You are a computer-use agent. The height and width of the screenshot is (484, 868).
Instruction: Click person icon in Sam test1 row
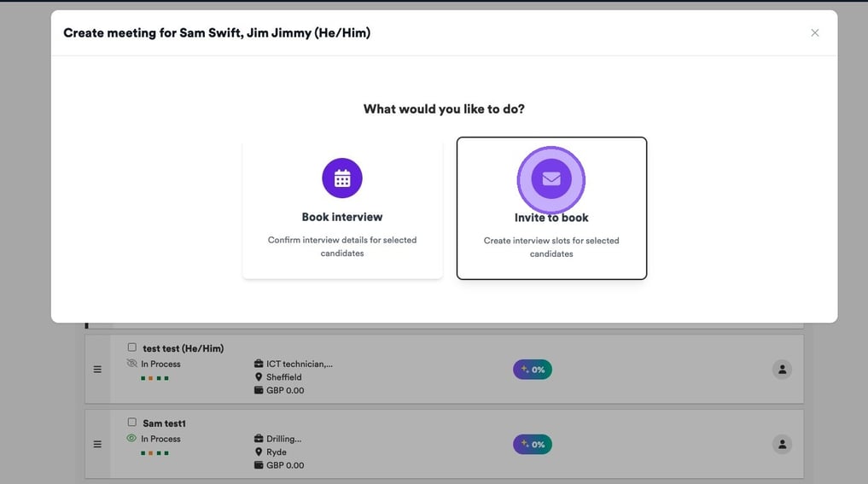[x=782, y=445]
